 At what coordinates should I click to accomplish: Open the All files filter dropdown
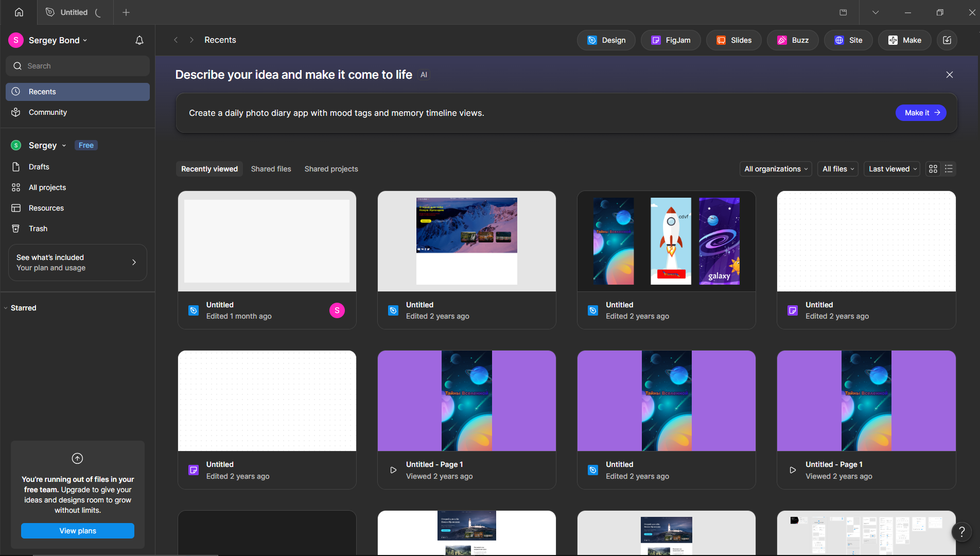tap(838, 169)
